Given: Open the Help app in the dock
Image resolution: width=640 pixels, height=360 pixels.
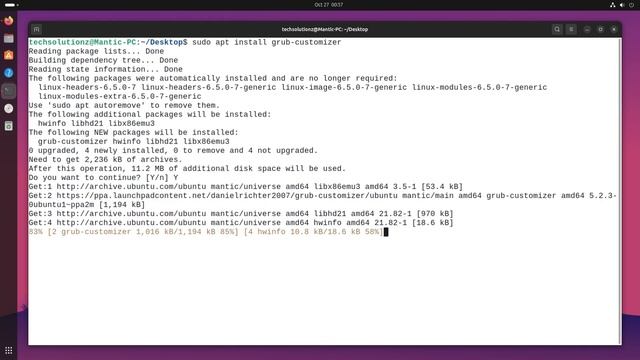Looking at the screenshot, I should 9,73.
